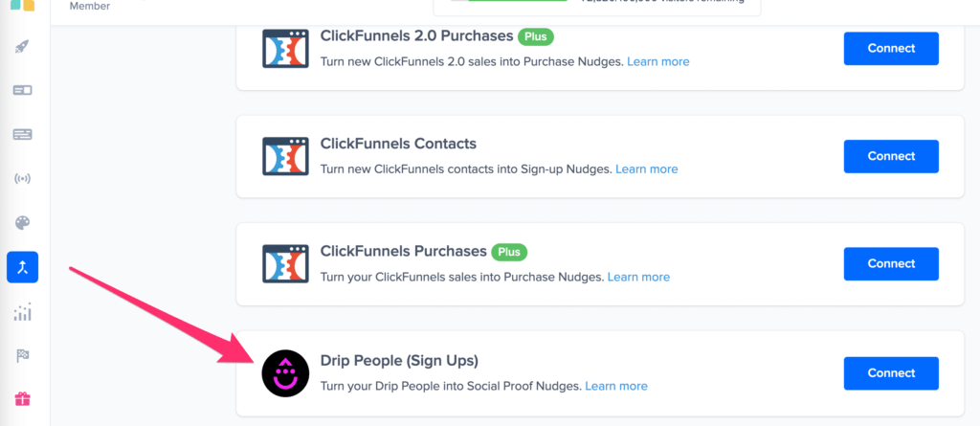Connect the ClickFunnels Contacts integration
Screen dimensions: 980x426
pyautogui.click(x=891, y=156)
